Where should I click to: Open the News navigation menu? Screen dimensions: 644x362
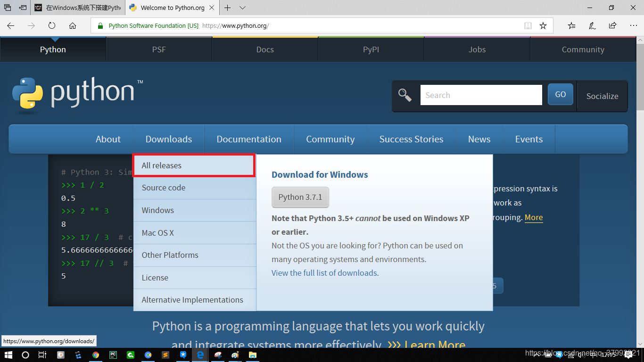click(479, 139)
